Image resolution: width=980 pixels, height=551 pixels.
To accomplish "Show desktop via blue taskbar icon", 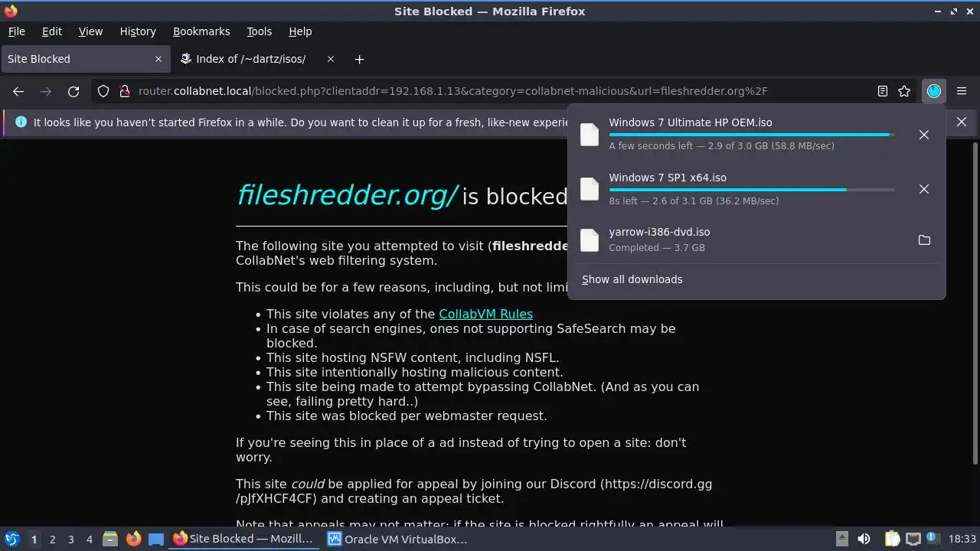I will (156, 539).
